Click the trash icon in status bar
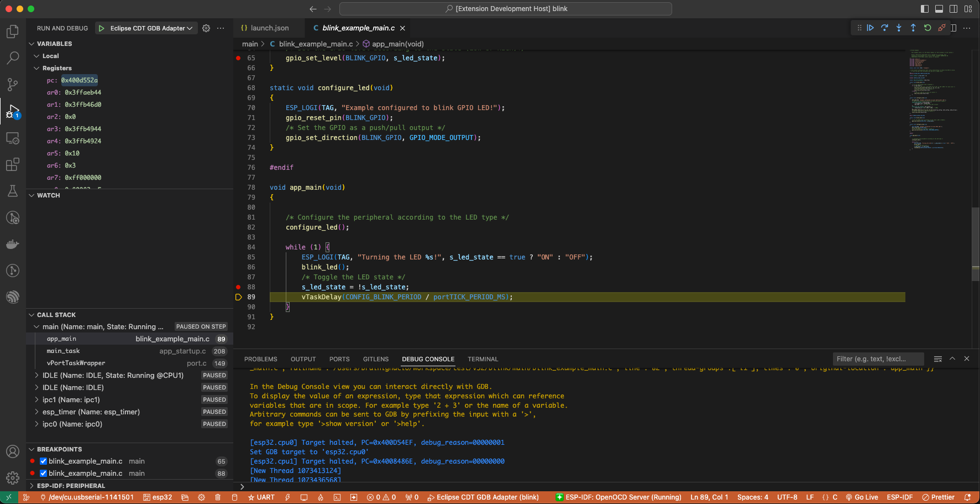This screenshot has width=980, height=504. pyautogui.click(x=218, y=497)
